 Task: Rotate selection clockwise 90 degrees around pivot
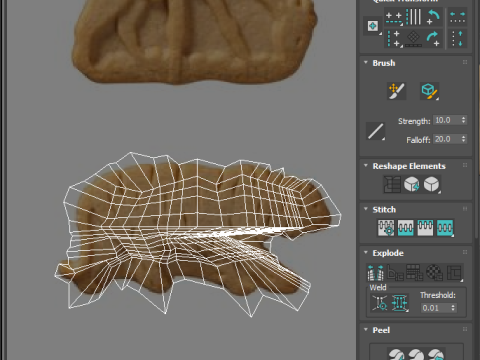(433, 38)
